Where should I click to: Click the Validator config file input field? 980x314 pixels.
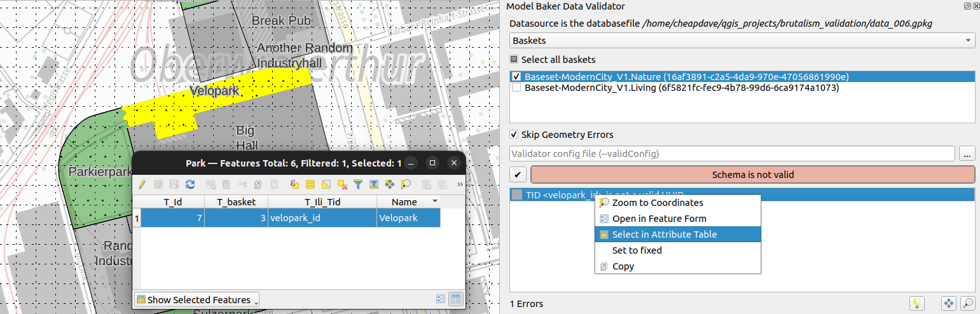pos(732,154)
